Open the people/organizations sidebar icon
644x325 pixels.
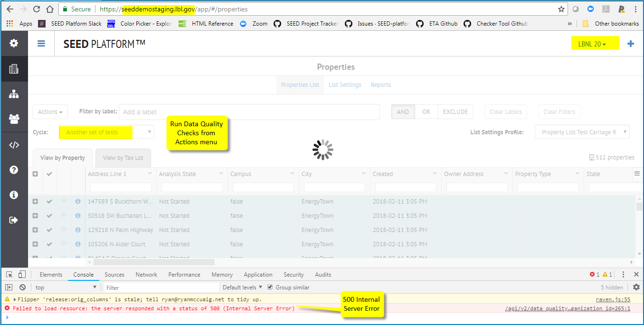(x=14, y=119)
